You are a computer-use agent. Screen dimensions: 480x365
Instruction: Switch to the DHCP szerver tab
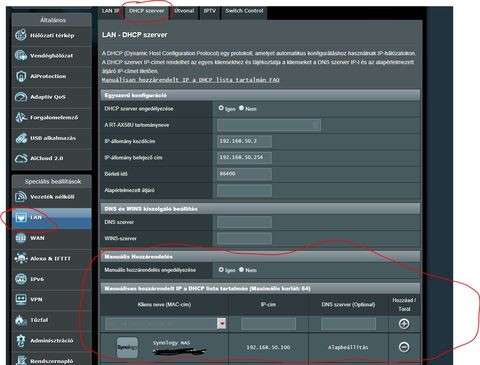point(146,11)
